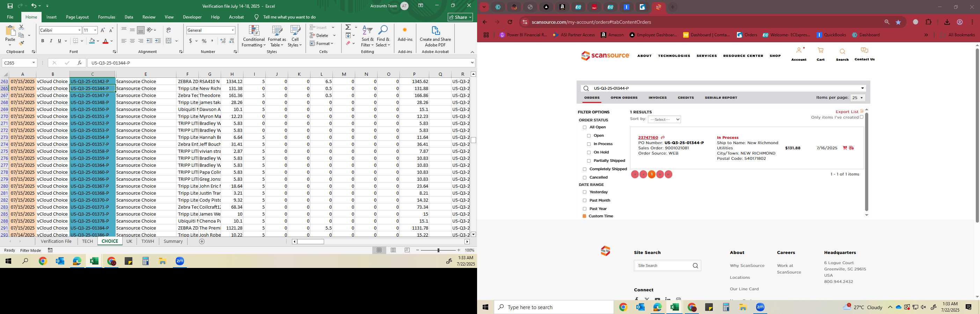Open the Data ribbon tab

pyautogui.click(x=129, y=17)
